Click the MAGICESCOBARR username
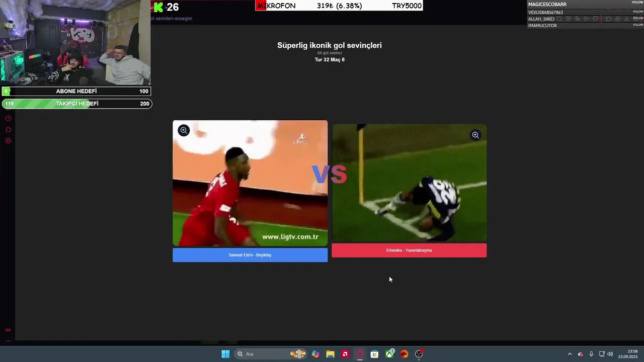 [x=547, y=5]
